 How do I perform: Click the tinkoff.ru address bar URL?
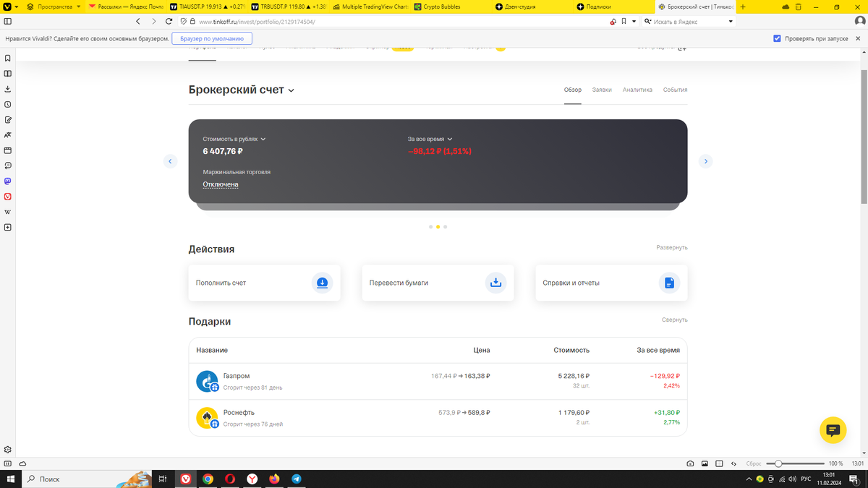(x=257, y=22)
